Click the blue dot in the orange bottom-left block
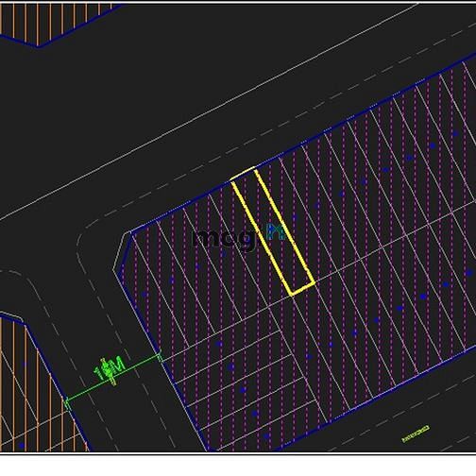Screen dimensions: 476x476 (x=22, y=445)
